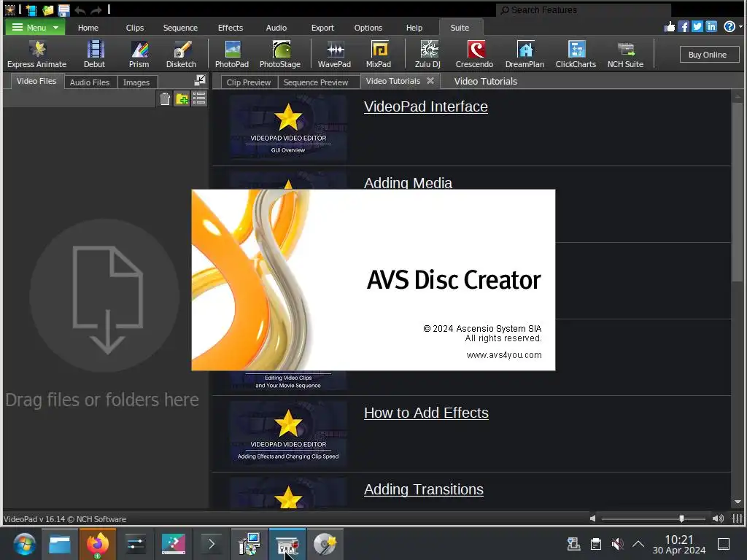Open the Menu dropdown button
Image resolution: width=747 pixels, height=560 pixels.
35,28
